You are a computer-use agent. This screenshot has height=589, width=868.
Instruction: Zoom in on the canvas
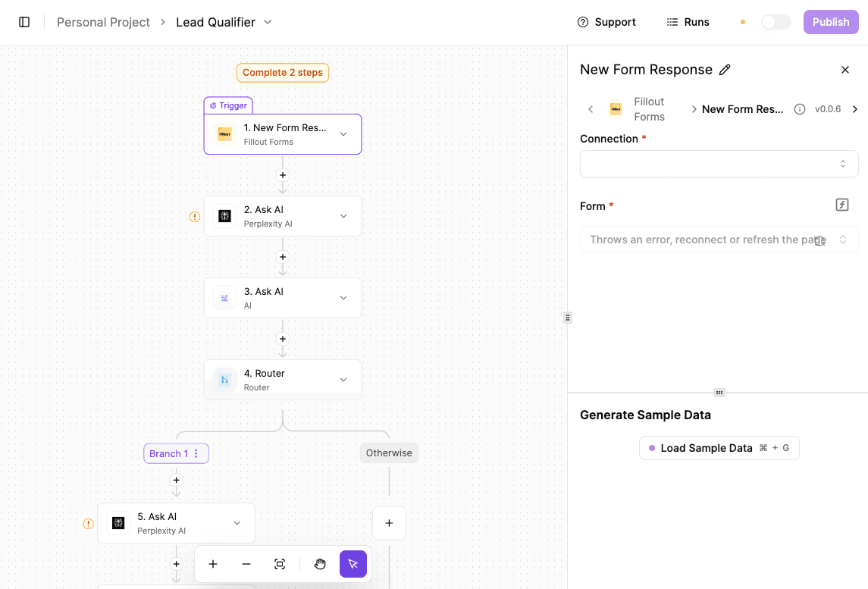(x=213, y=564)
